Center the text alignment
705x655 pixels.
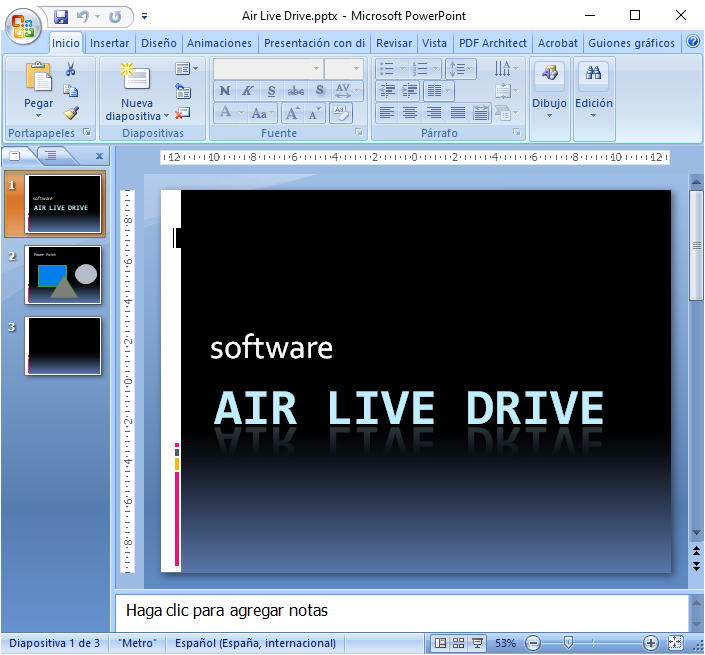pos(410,112)
